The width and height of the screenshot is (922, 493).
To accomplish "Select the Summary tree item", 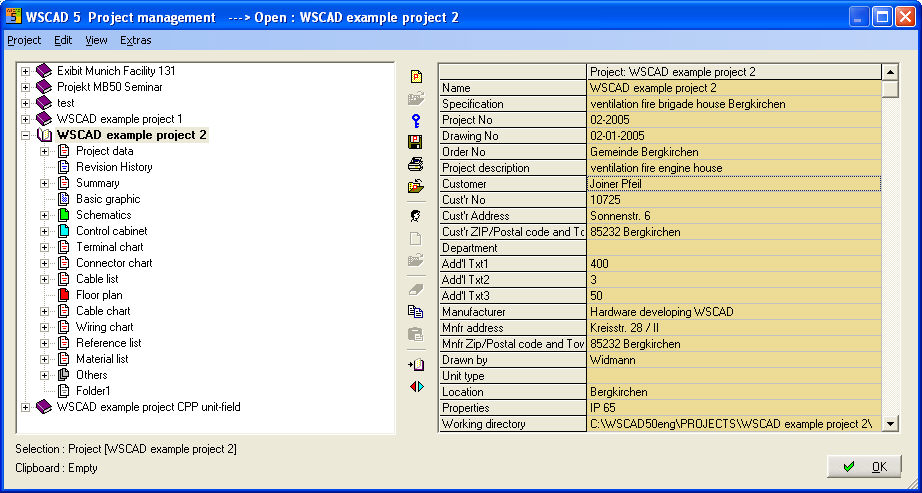I will [x=98, y=183].
